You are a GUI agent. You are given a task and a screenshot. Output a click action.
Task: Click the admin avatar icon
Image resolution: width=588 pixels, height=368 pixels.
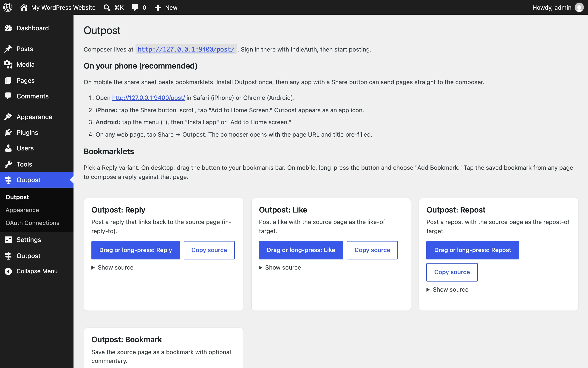point(579,7)
